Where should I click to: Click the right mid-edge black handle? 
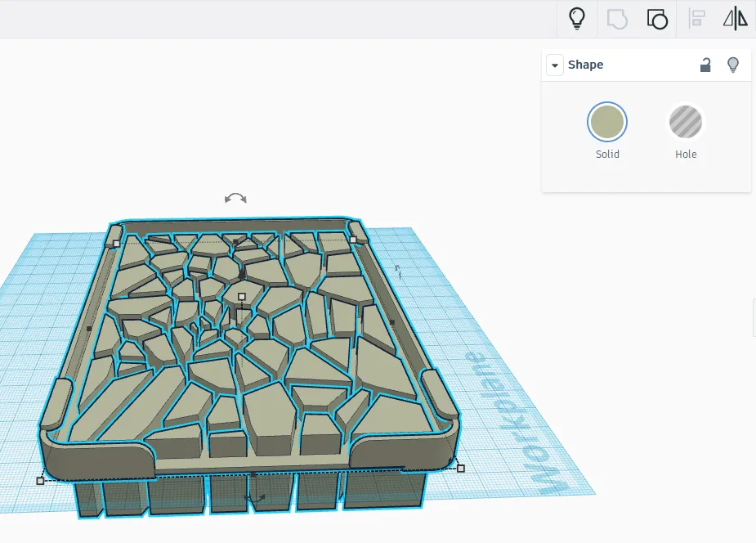click(392, 322)
